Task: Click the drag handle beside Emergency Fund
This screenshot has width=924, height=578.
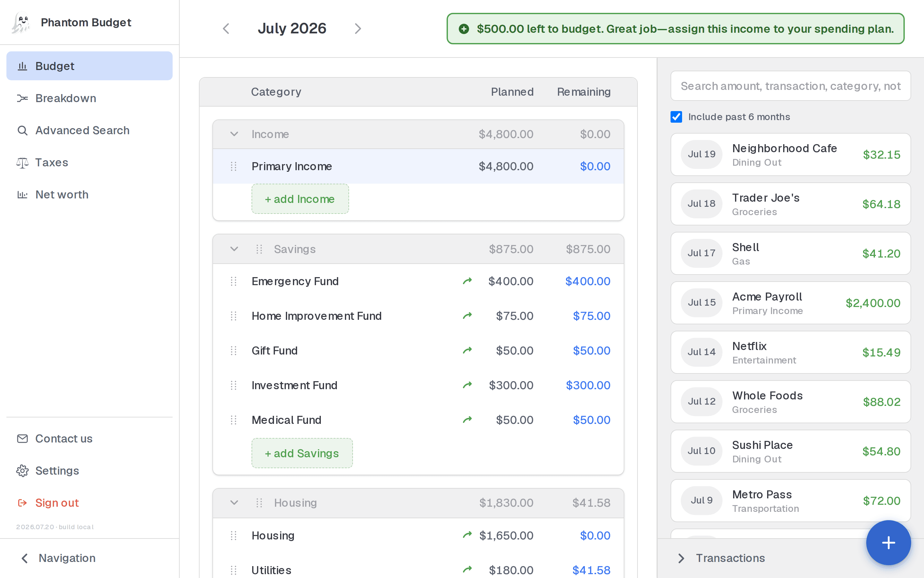Action: [x=234, y=281]
